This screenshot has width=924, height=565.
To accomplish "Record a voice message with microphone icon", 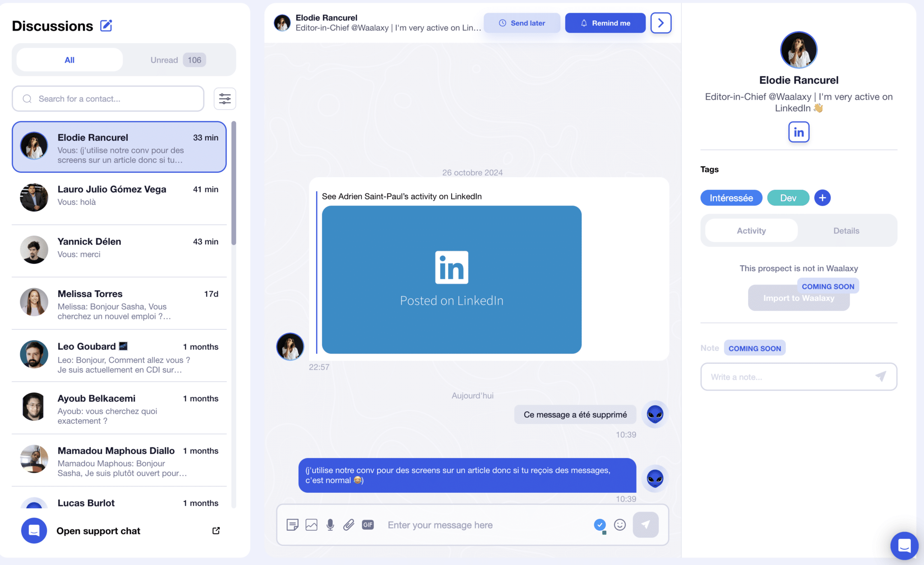I will 329,524.
